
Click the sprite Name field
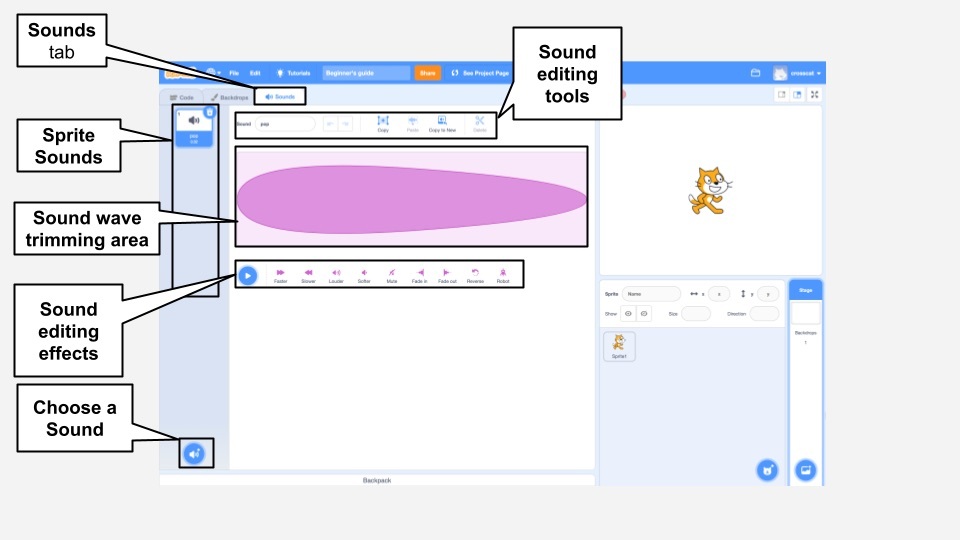pyautogui.click(x=651, y=294)
